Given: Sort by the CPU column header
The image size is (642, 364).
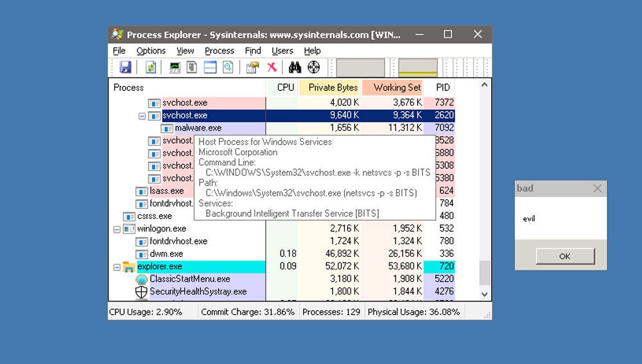Looking at the screenshot, I should click(282, 87).
